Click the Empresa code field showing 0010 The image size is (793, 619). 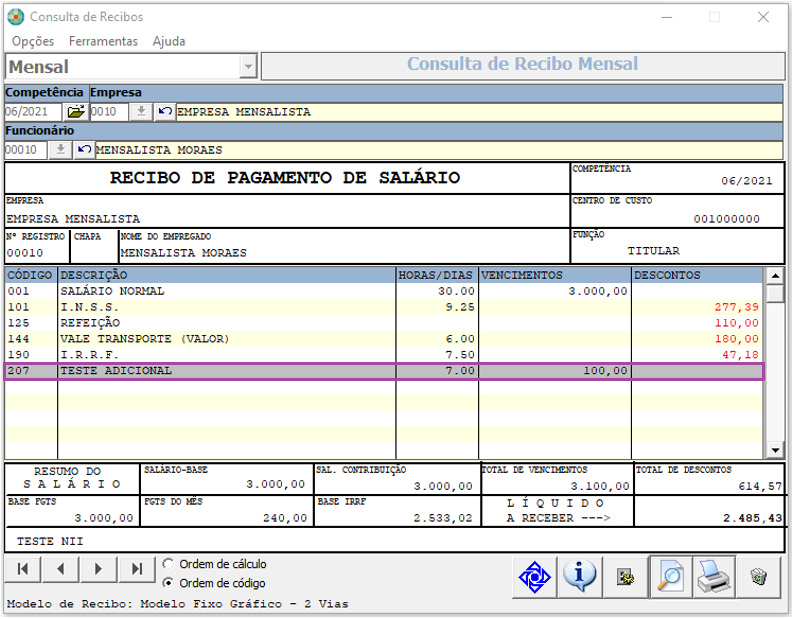(109, 112)
